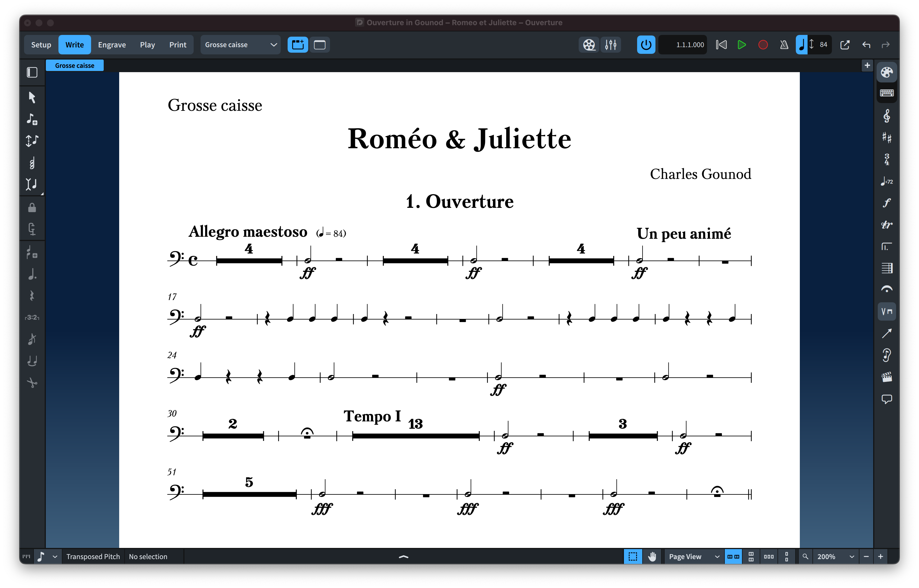The image size is (919, 588).
Task: Open Engrave mode
Action: pos(111,45)
